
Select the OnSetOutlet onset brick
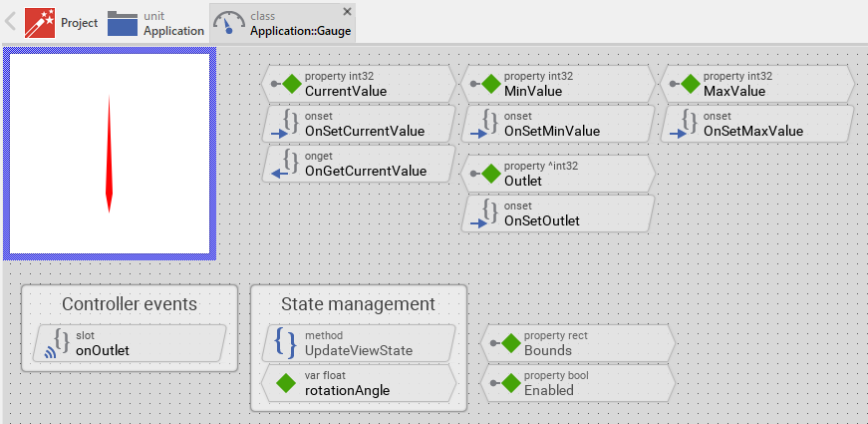pos(558,213)
